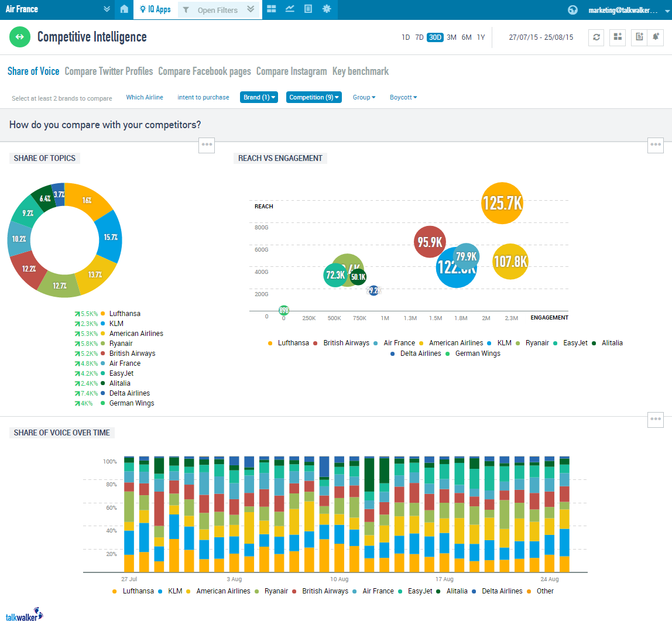Click the create alert bell icon

coord(656,37)
